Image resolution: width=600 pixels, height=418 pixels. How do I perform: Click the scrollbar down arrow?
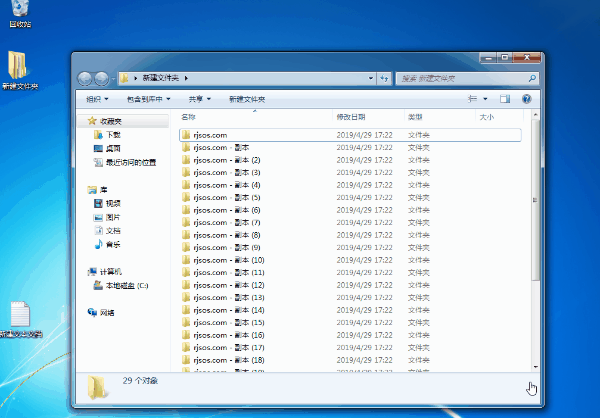535,367
